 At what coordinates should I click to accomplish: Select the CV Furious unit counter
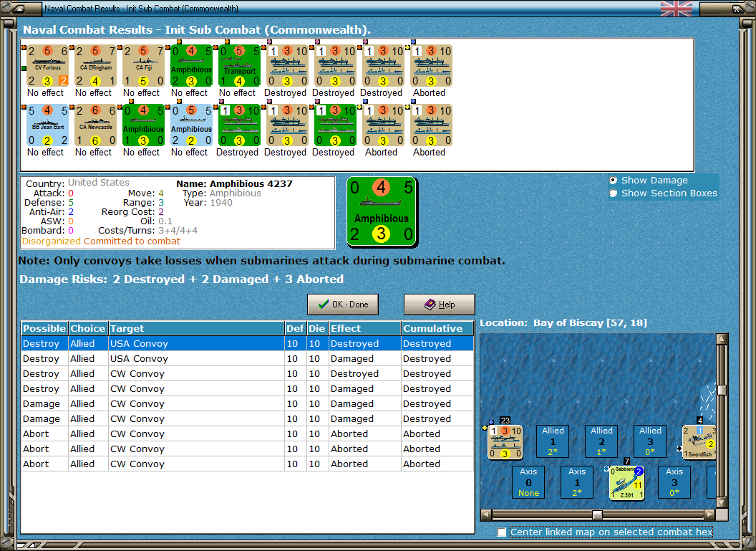47,66
